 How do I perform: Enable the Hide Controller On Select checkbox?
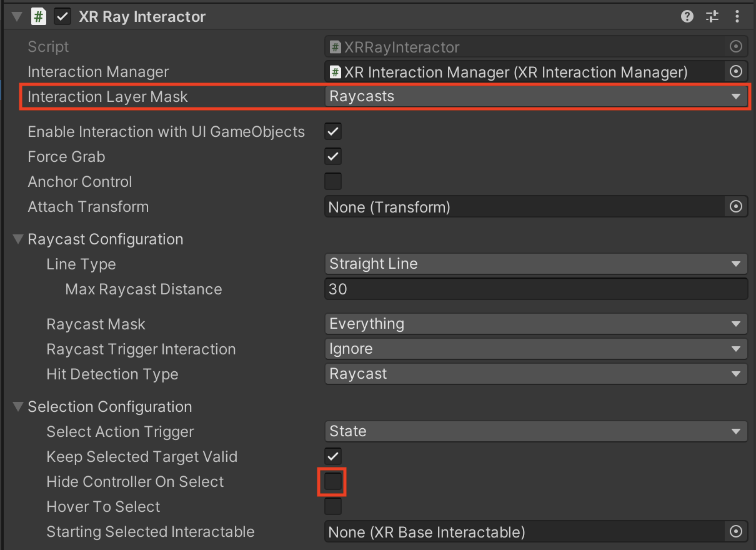[x=333, y=482]
